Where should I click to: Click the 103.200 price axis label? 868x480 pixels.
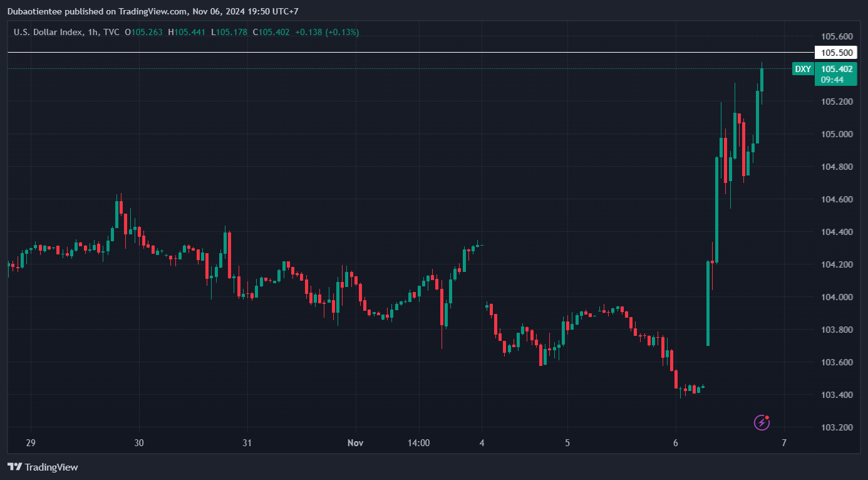point(836,427)
